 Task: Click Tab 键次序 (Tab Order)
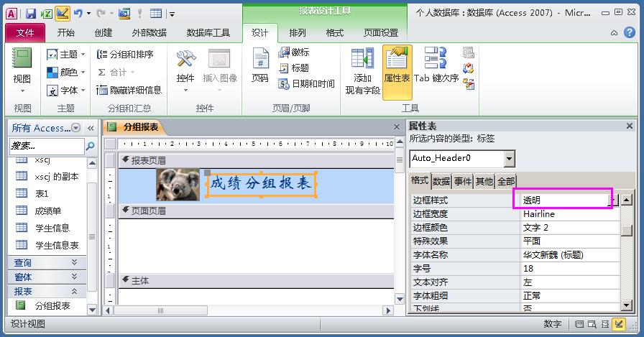(x=436, y=65)
